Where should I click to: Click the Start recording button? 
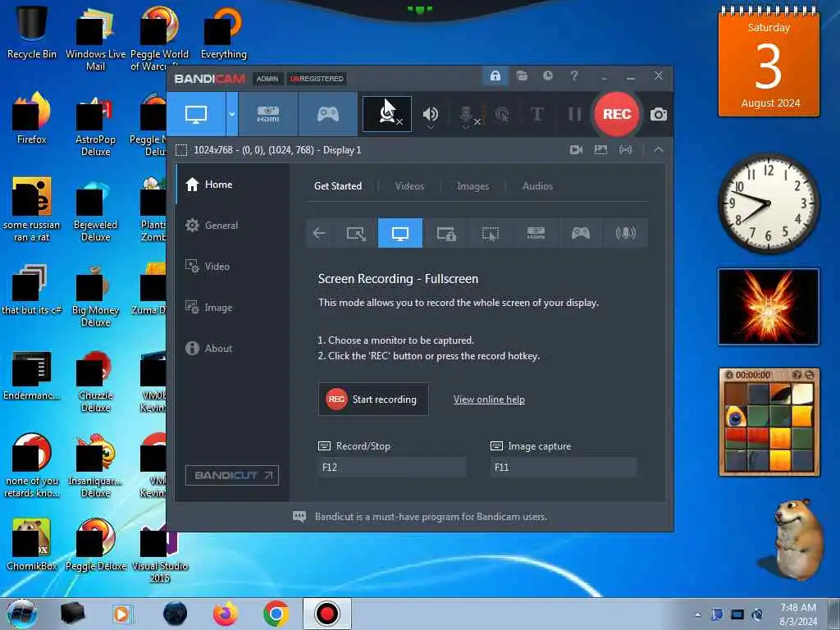click(x=373, y=399)
